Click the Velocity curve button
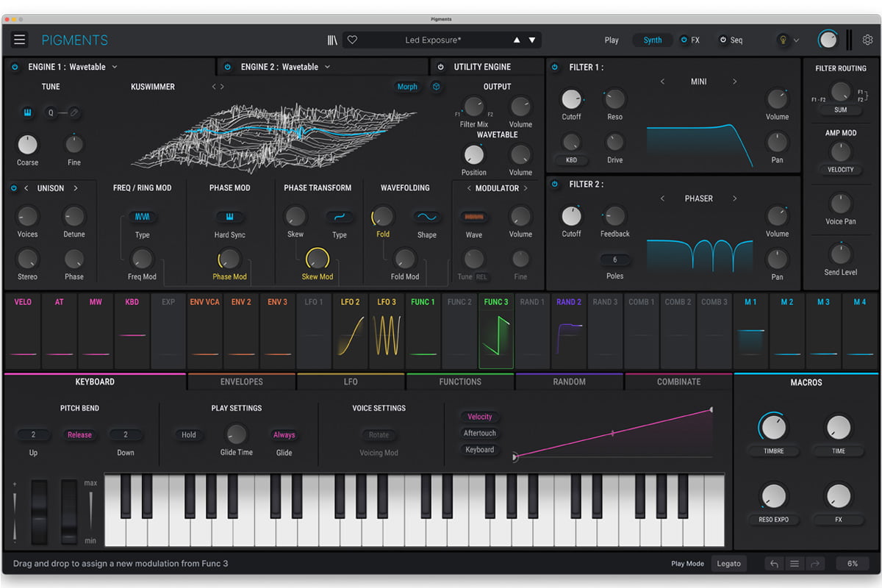Image resolution: width=882 pixels, height=588 pixels. pos(480,417)
